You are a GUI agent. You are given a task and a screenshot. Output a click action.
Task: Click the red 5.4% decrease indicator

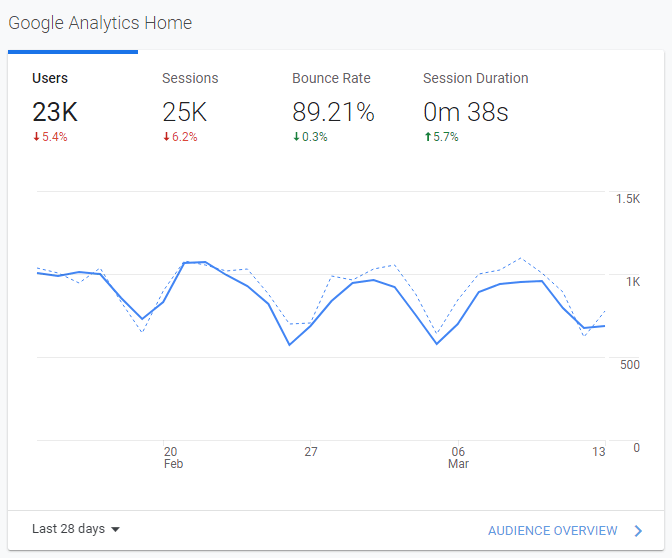coord(50,137)
